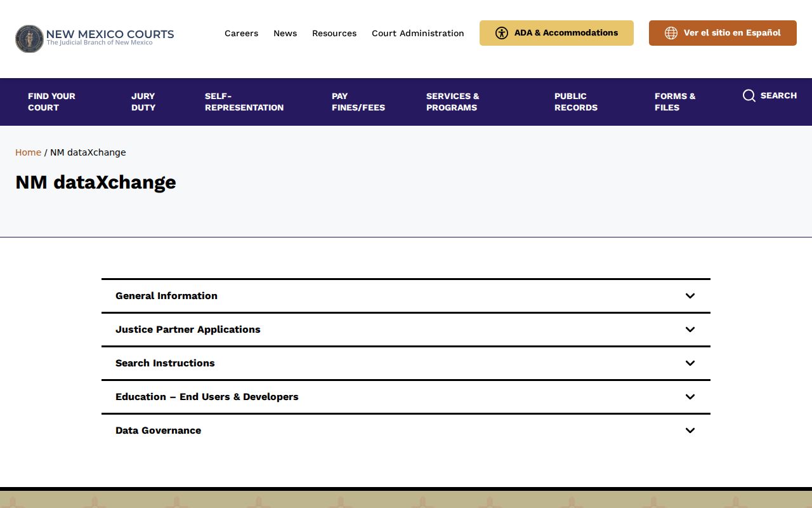Screen dimensions: 812x508
Task: Click the New Mexico Courts seal logo
Action: click(29, 39)
